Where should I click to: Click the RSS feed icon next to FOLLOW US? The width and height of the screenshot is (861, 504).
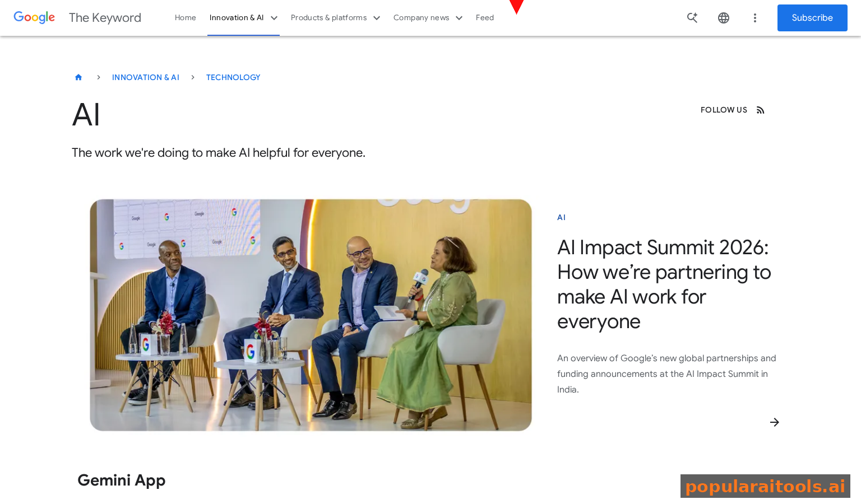pyautogui.click(x=760, y=110)
